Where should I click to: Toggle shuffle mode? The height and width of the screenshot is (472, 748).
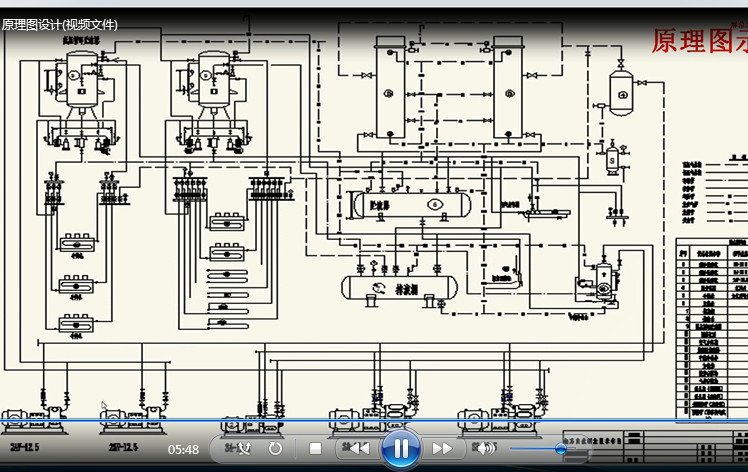click(x=244, y=449)
